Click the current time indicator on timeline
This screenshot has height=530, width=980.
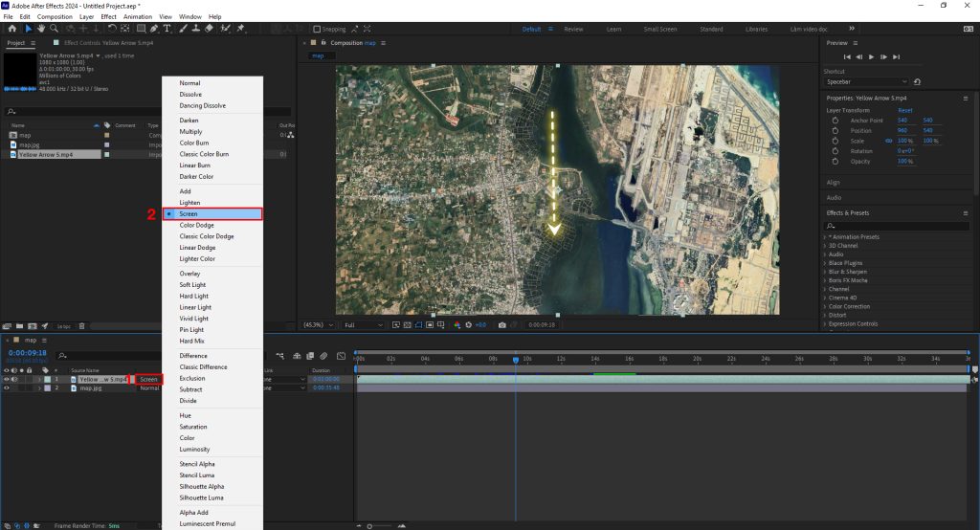coord(515,360)
